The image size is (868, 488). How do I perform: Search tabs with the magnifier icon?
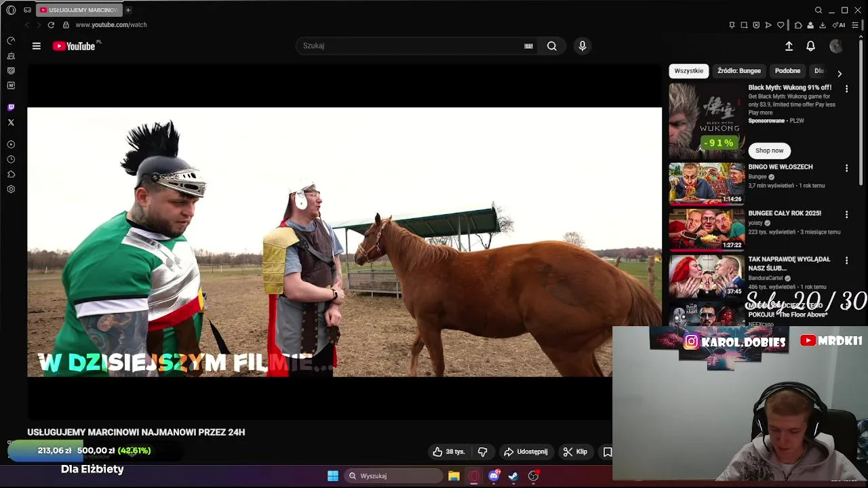coord(818,10)
